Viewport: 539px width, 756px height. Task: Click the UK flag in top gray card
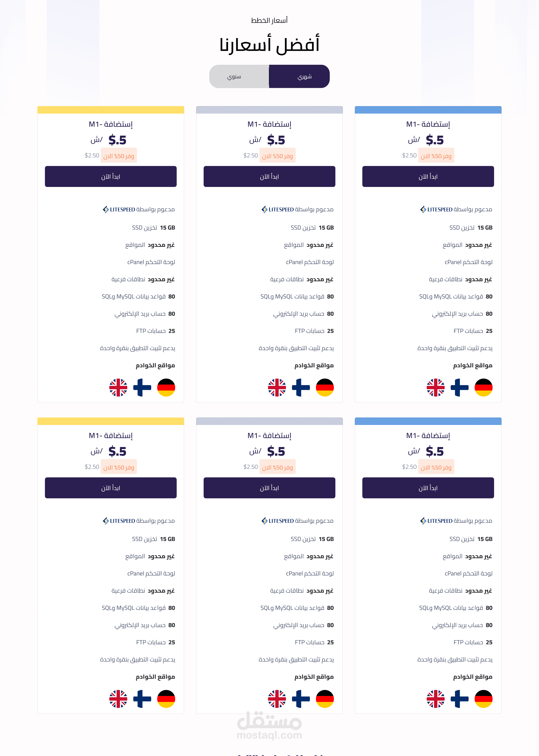(277, 387)
